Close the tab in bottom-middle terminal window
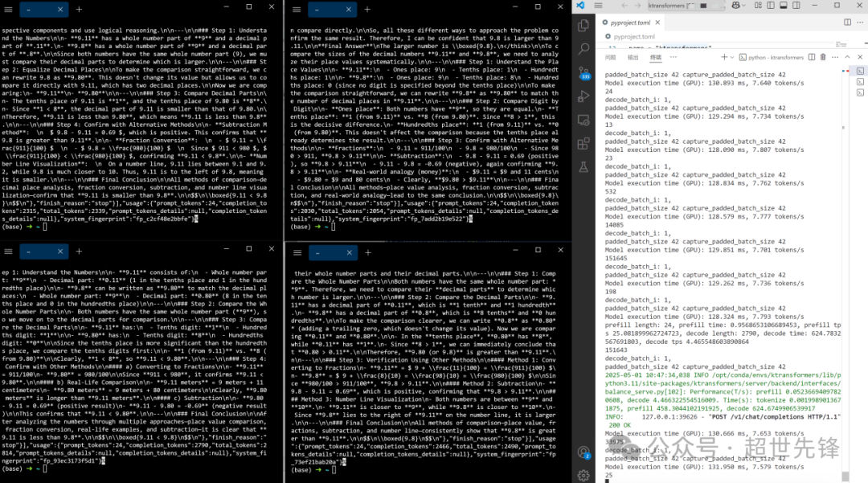The image size is (868, 483). coord(349,253)
